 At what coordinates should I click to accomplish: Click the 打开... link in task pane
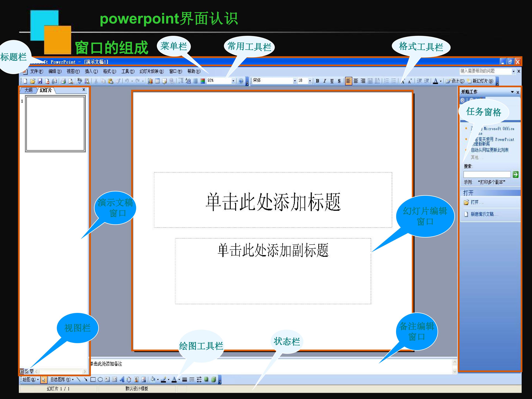(477, 202)
